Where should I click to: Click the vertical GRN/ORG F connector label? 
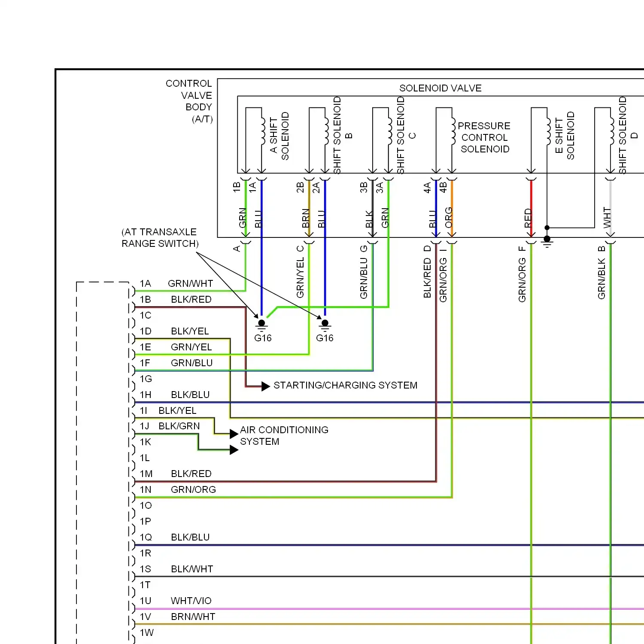click(x=522, y=274)
